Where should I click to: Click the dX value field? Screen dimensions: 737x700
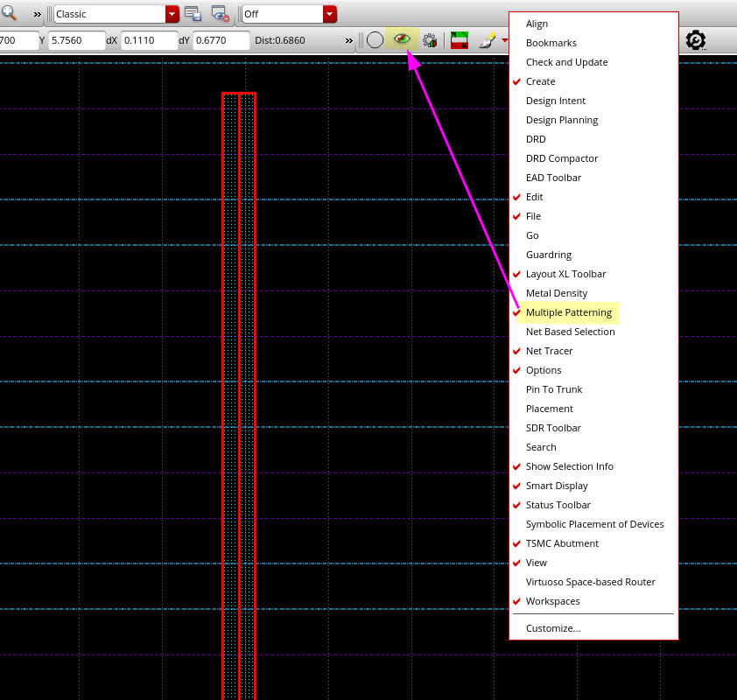(149, 40)
